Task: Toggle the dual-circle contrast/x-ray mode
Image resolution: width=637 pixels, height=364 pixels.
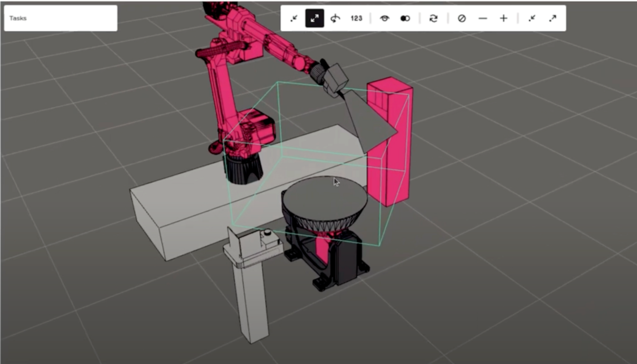Action: click(x=404, y=18)
